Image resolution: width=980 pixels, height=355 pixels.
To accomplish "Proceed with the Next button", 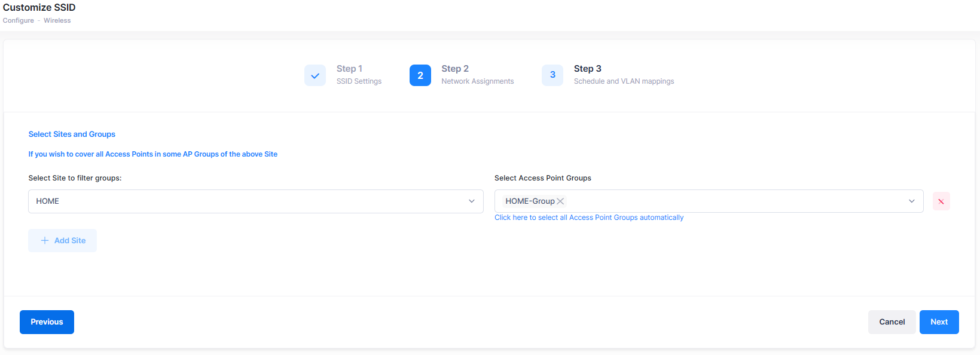I will 939,322.
